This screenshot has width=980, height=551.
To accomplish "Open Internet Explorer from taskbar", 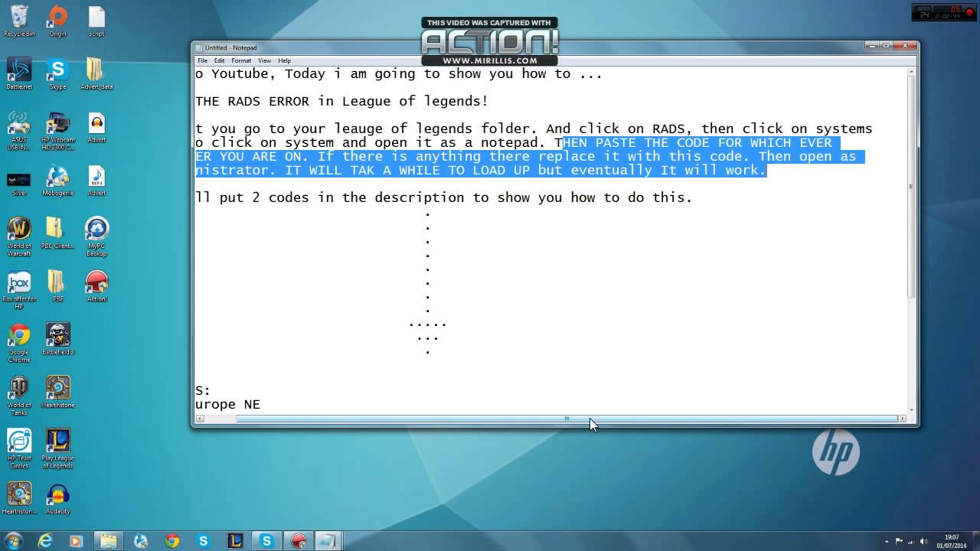I will 45,541.
